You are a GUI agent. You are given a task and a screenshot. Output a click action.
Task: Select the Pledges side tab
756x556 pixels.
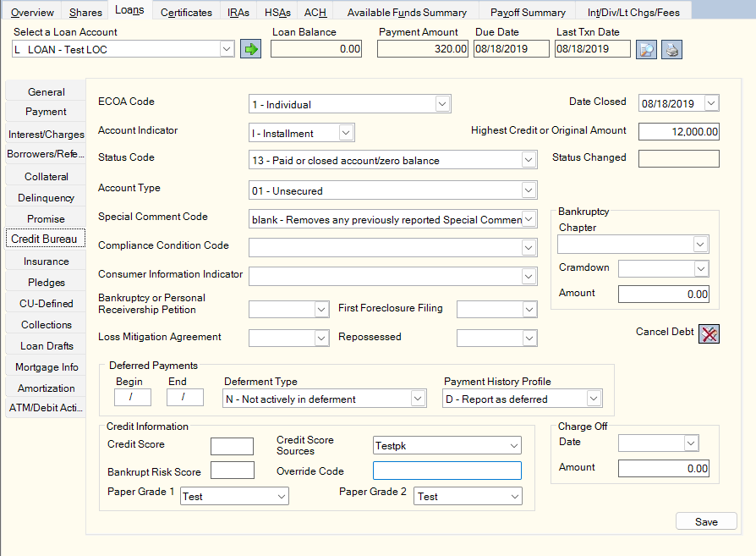pos(46,283)
